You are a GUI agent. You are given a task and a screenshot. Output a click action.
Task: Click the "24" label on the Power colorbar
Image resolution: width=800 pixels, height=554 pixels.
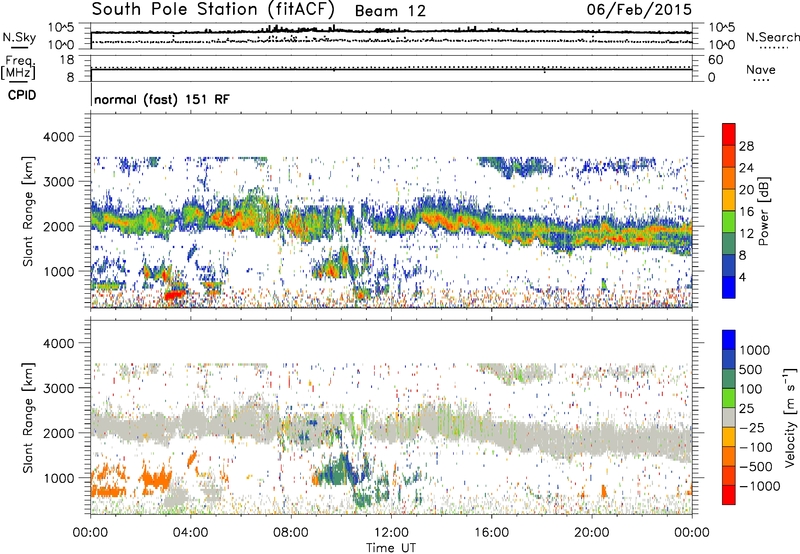pyautogui.click(x=746, y=168)
